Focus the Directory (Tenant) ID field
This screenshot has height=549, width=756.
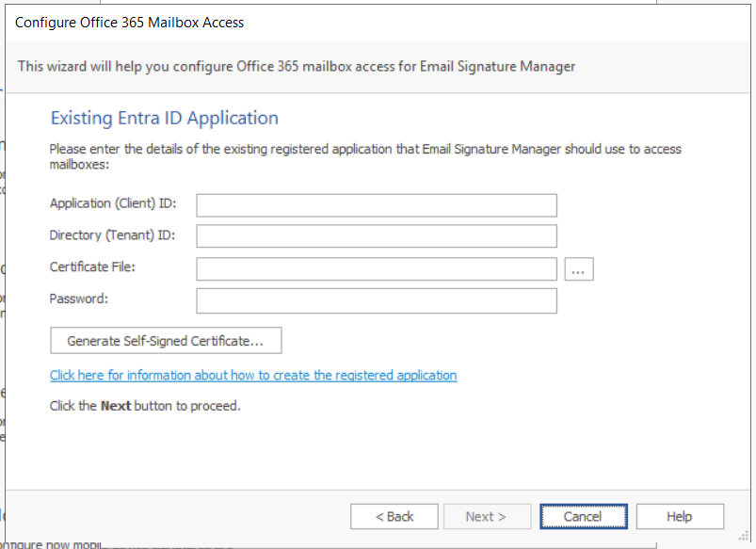tap(377, 236)
